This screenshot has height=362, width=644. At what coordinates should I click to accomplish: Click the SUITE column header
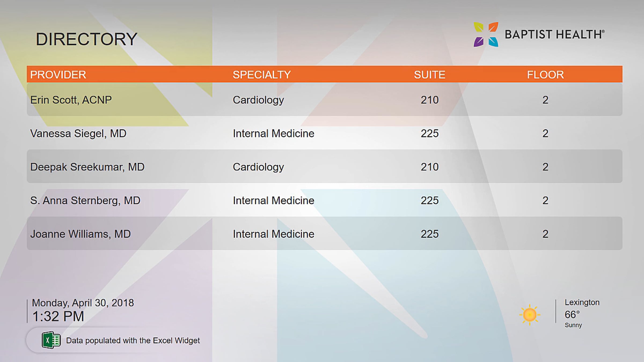(x=429, y=75)
